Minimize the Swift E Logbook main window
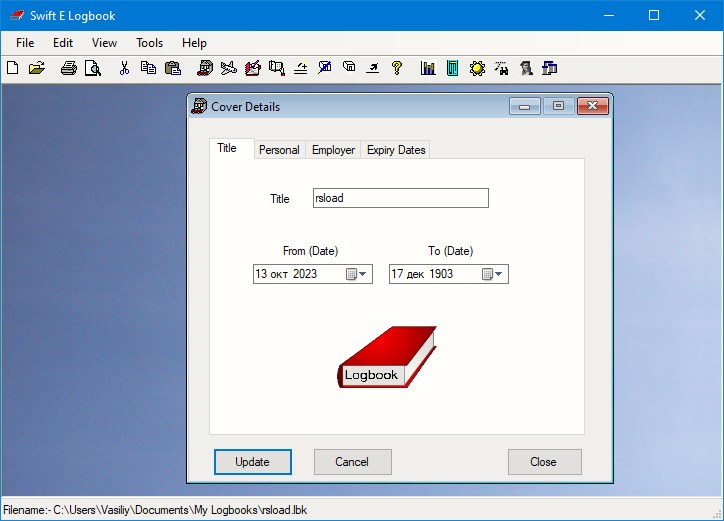724x521 pixels. click(609, 15)
